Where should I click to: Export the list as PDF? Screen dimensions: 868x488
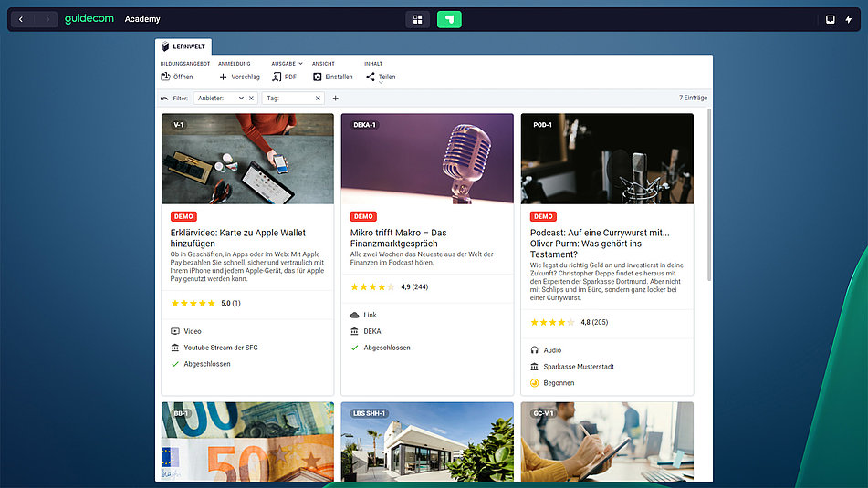[x=285, y=77]
